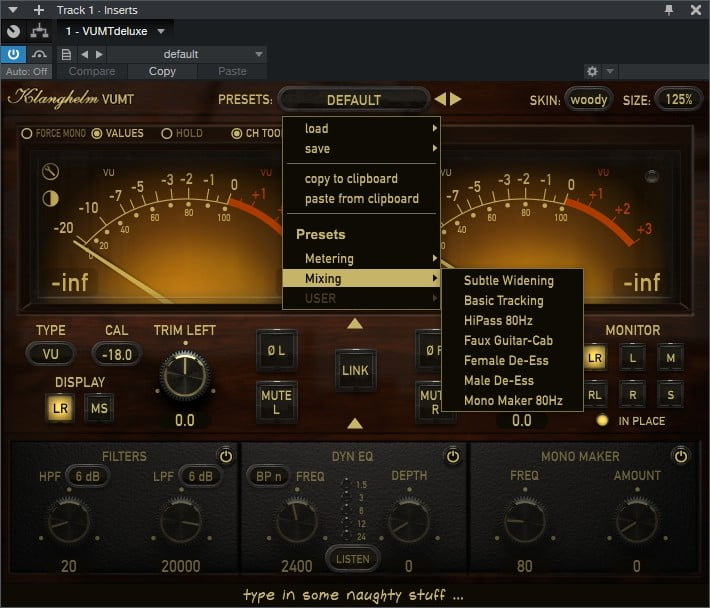Open HPF 6 dB slope selector
710x608 pixels.
click(x=87, y=476)
